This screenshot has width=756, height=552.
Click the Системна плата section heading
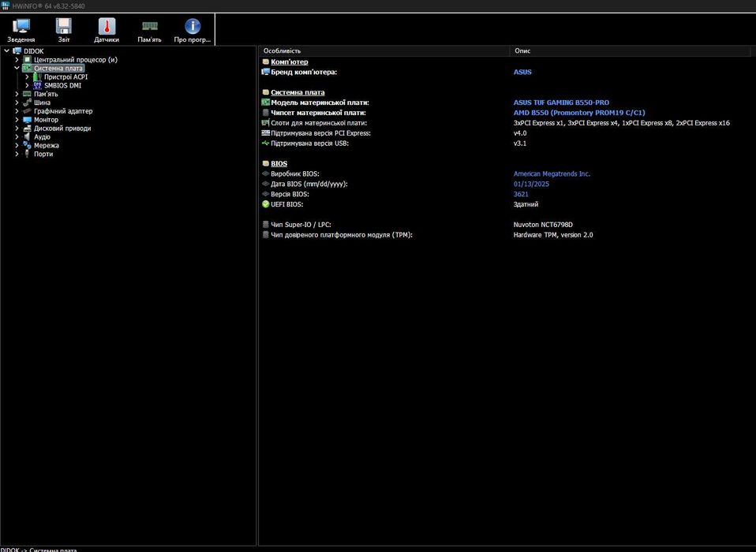(x=298, y=92)
